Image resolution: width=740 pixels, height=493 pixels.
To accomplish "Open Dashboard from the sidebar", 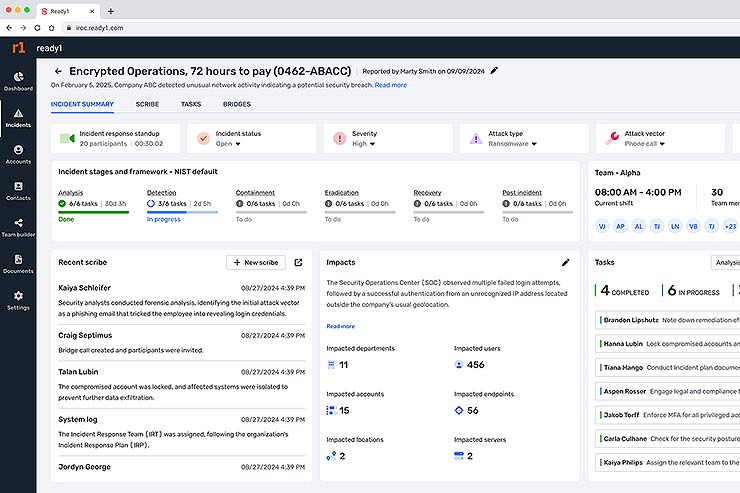I will [18, 80].
